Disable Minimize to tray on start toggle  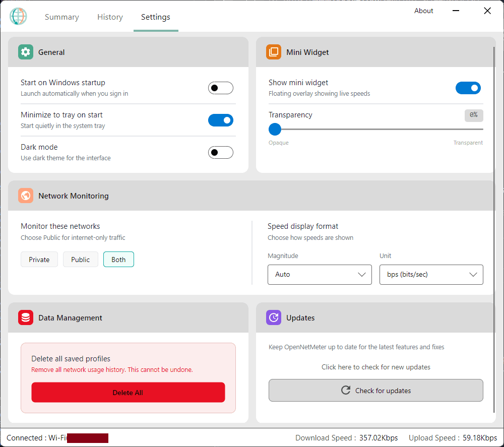coord(221,120)
